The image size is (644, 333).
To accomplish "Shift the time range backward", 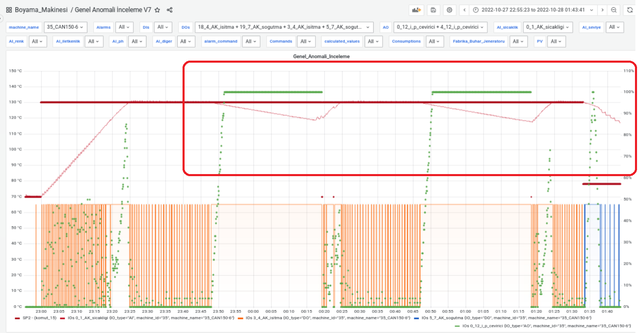I will (x=464, y=10).
